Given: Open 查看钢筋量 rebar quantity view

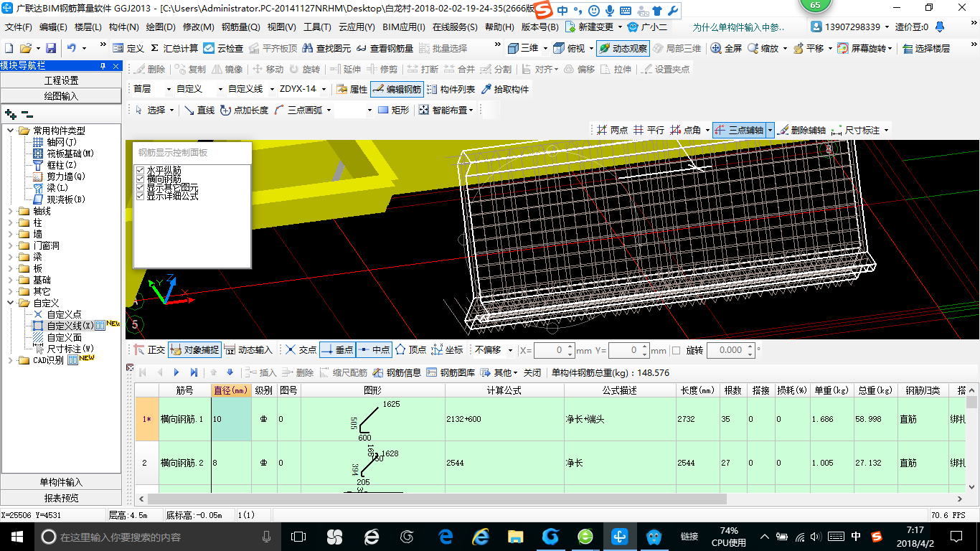Looking at the screenshot, I should pos(385,48).
